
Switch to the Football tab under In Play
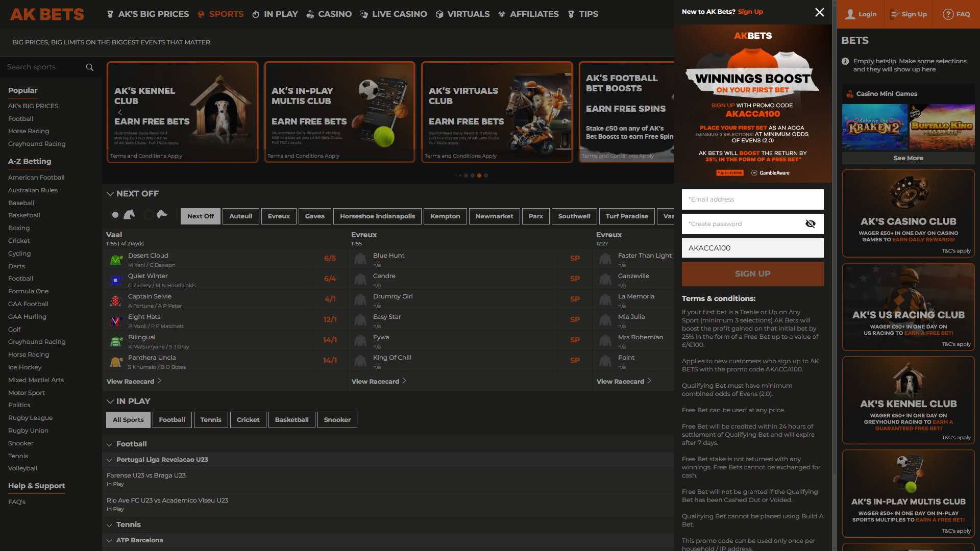click(172, 419)
